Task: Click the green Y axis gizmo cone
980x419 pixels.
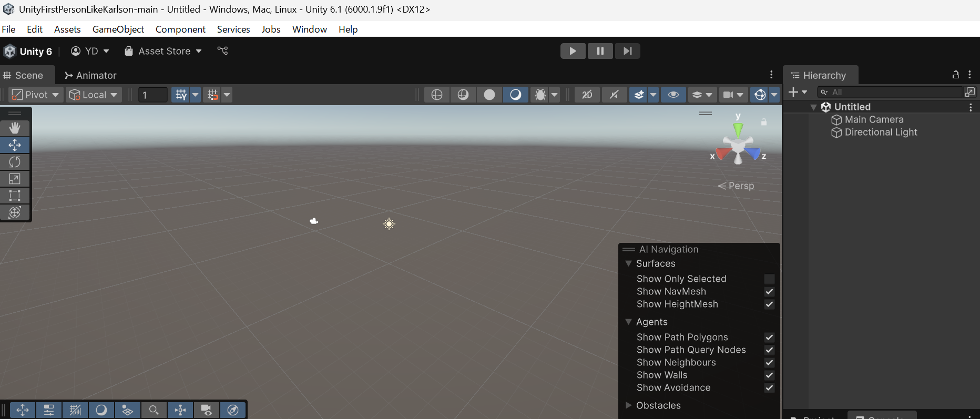Action: click(738, 129)
